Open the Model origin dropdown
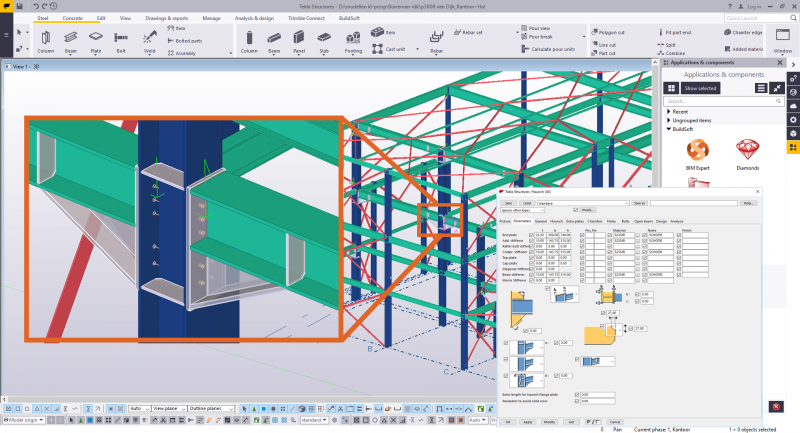The height and width of the screenshot is (433, 800). click(24, 420)
